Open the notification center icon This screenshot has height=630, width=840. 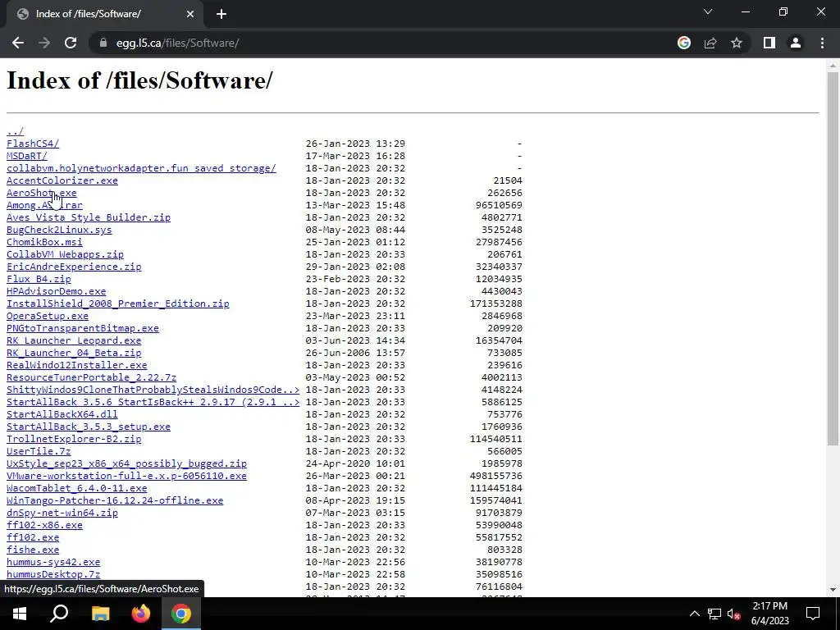[x=813, y=614]
